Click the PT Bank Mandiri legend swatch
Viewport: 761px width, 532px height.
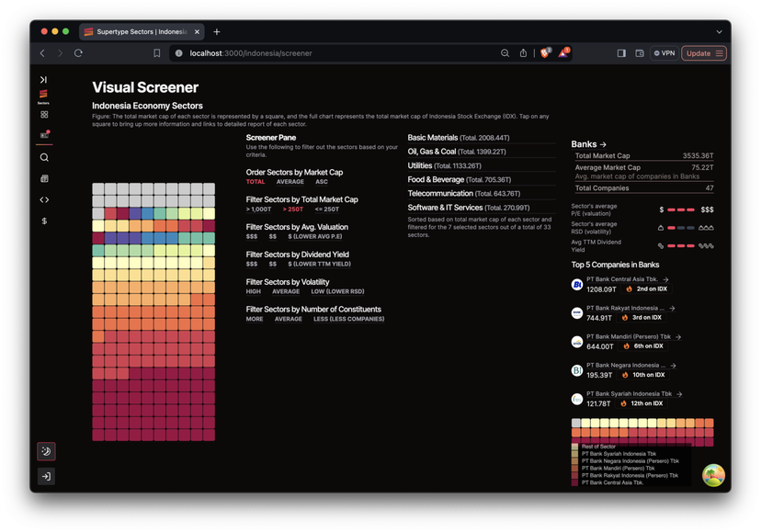tap(574, 469)
